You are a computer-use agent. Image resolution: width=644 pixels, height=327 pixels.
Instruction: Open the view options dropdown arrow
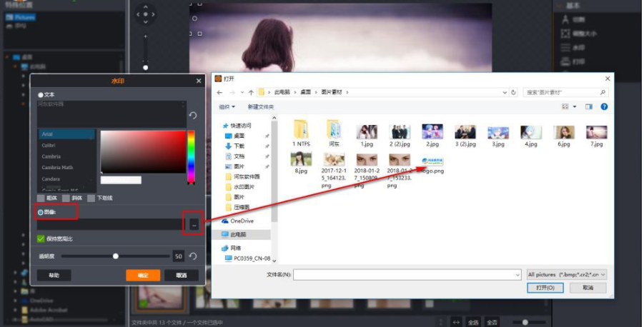[575, 106]
